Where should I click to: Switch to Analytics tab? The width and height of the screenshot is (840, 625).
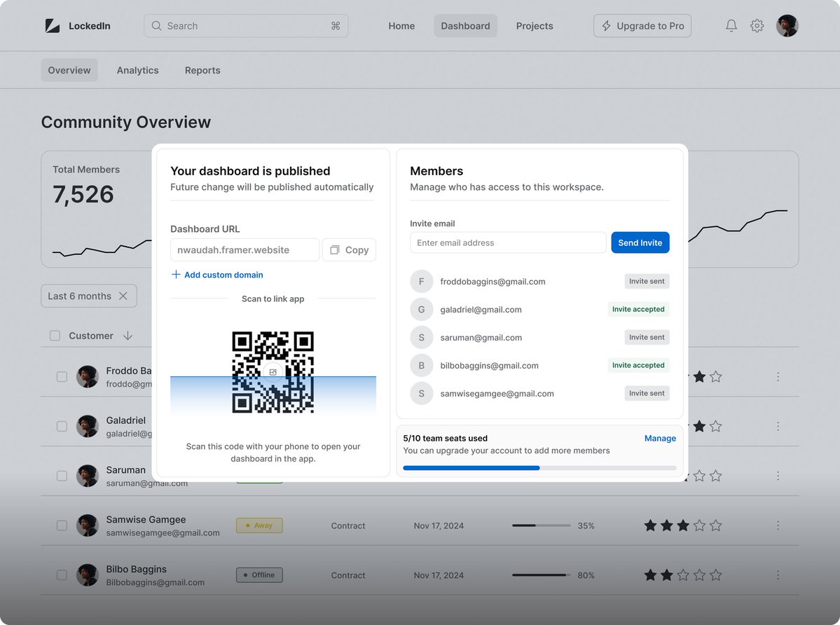point(138,70)
